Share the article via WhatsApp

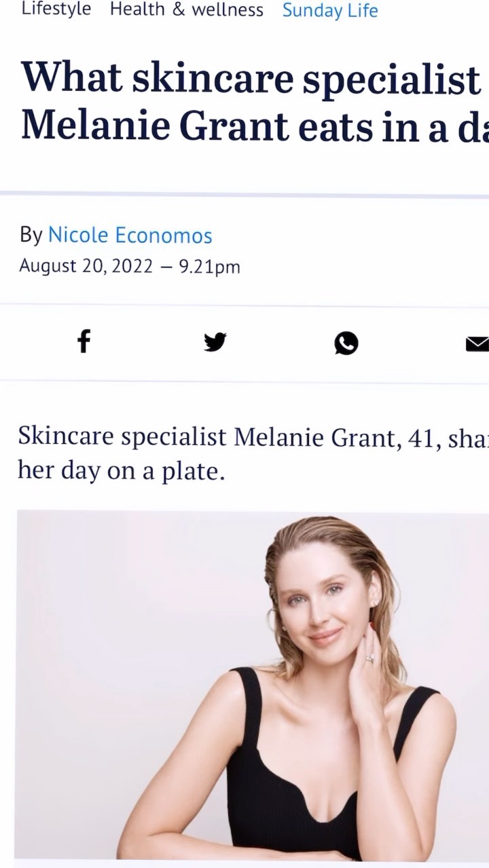click(346, 343)
